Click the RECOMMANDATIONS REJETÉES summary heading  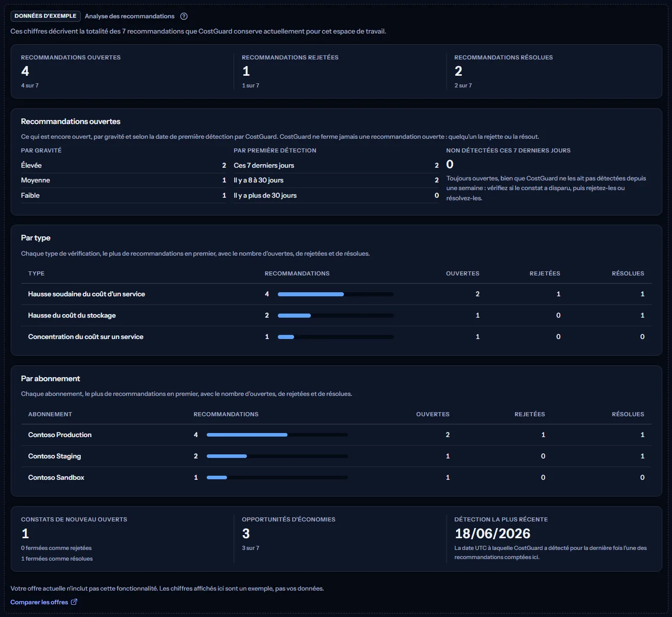tap(290, 57)
